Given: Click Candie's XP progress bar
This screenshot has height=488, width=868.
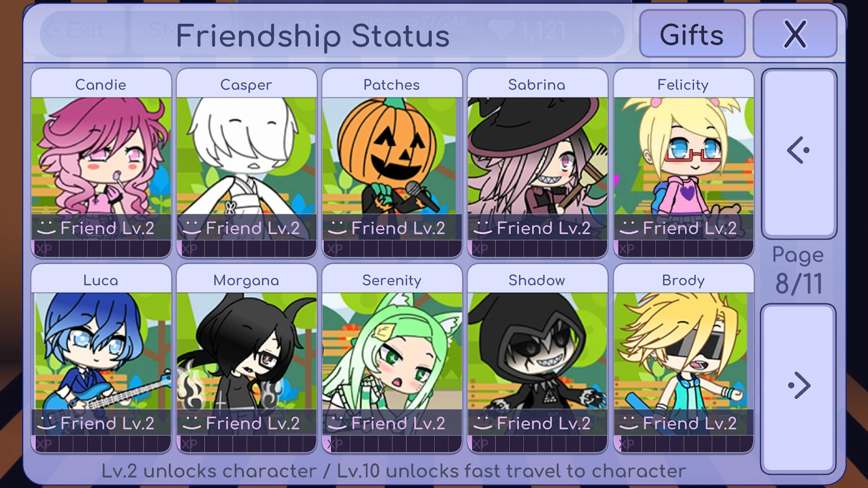Looking at the screenshot, I should click(101, 249).
